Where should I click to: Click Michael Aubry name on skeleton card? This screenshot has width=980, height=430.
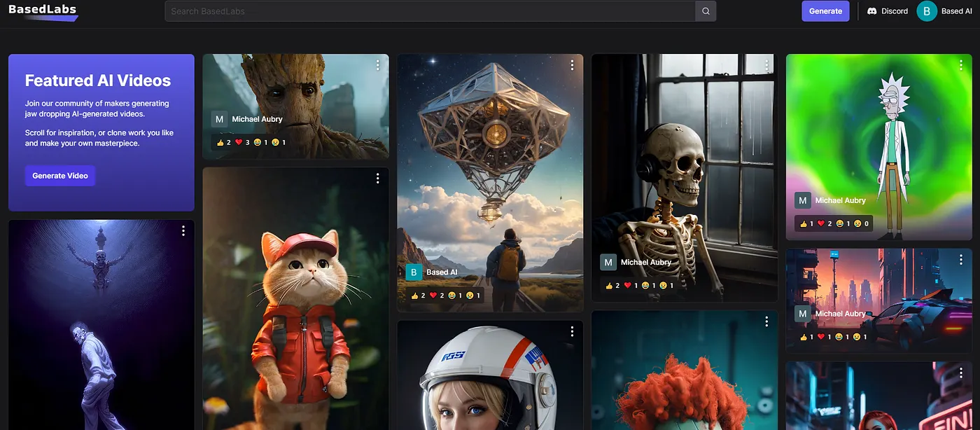coord(646,263)
